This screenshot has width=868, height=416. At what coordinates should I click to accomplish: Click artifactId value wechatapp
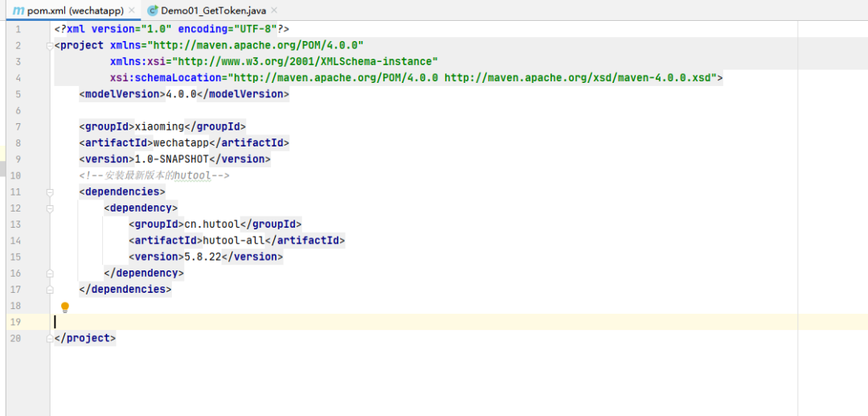click(181, 143)
